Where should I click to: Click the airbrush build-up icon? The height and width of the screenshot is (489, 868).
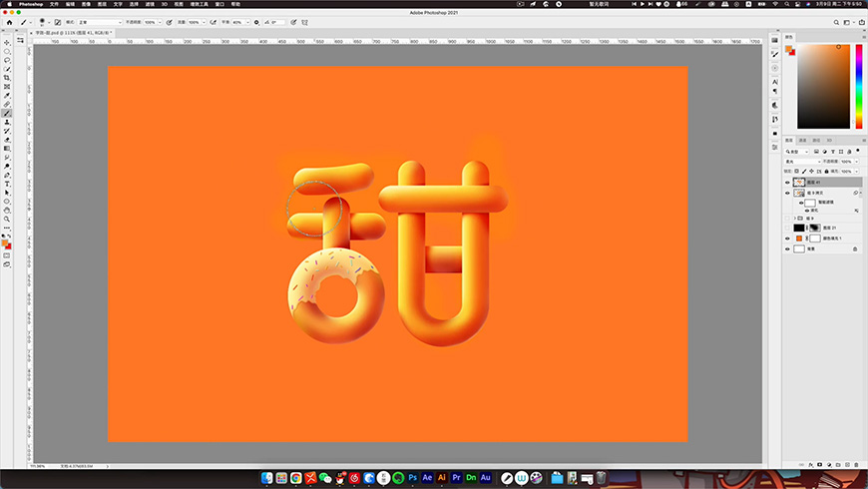[214, 22]
